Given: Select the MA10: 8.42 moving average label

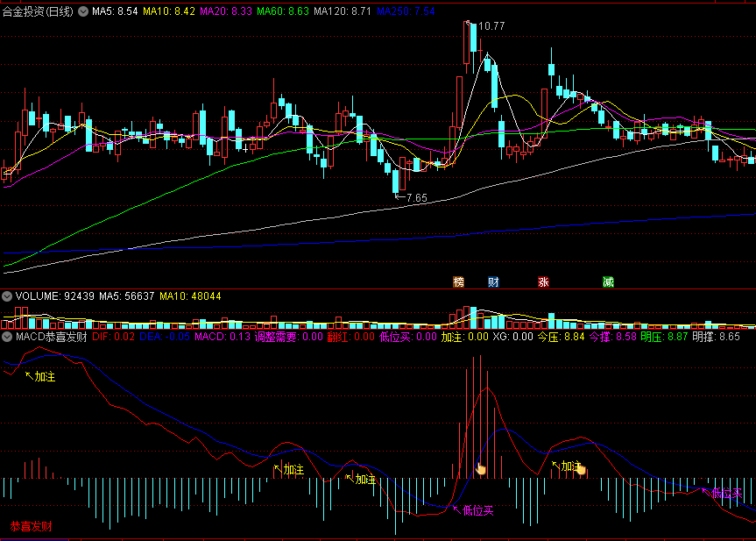Looking at the screenshot, I should coord(169,11).
